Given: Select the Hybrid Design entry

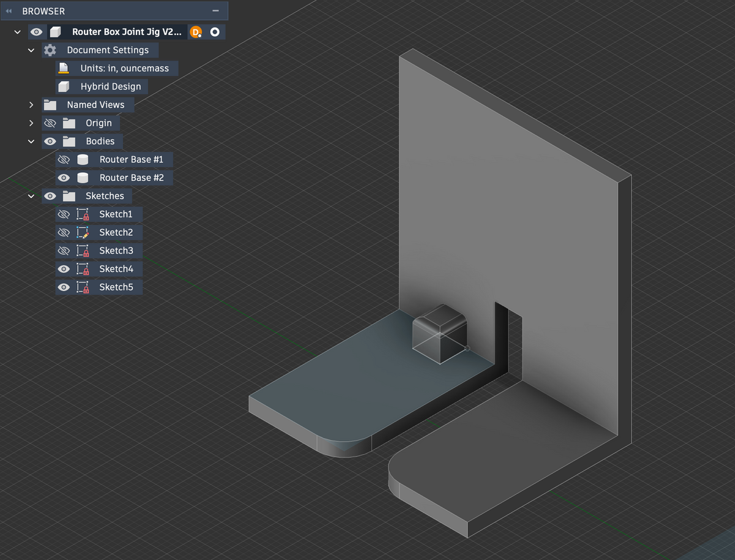Looking at the screenshot, I should [111, 86].
